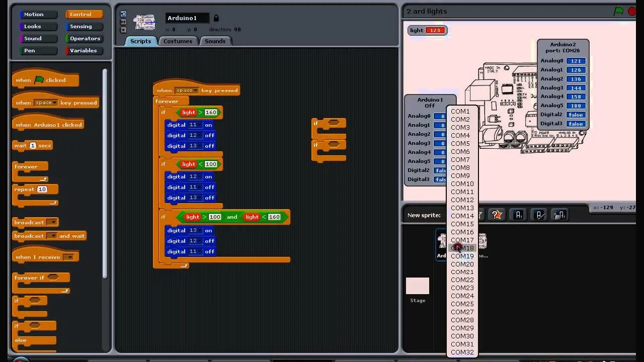Click the block palette vertical scrollbar

coord(105,172)
